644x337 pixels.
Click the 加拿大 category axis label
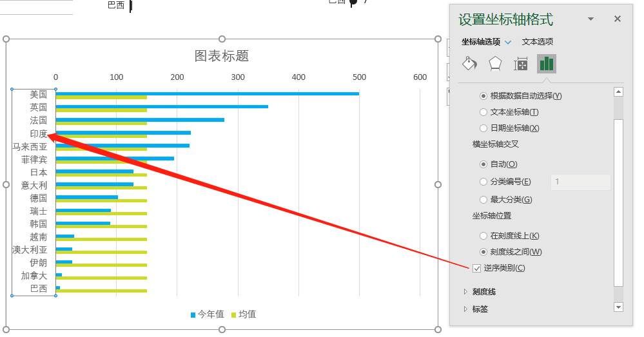point(34,275)
